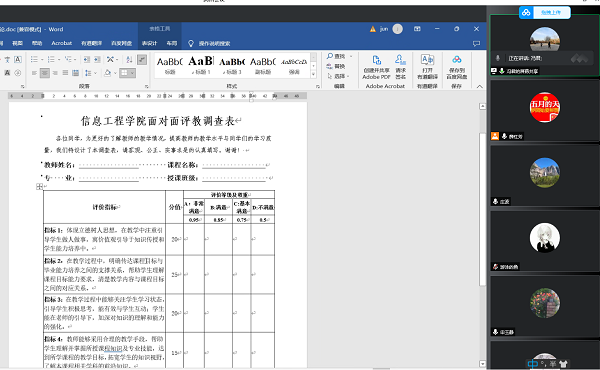
Task: Click the Replace icon in the editing group
Action: (336, 66)
